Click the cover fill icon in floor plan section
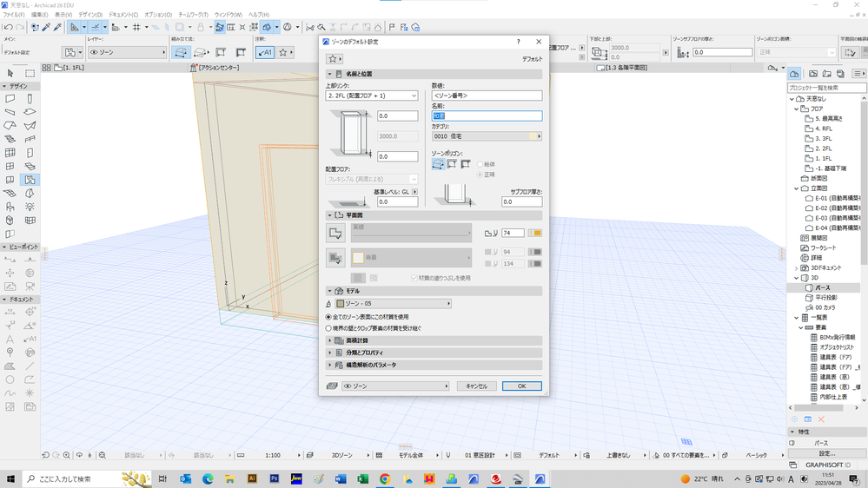 [335, 258]
